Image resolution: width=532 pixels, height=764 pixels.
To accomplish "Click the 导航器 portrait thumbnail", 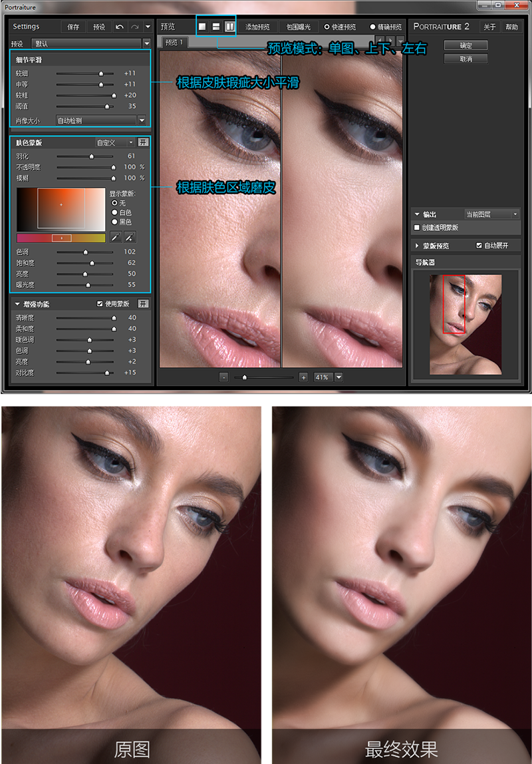I will [465, 325].
